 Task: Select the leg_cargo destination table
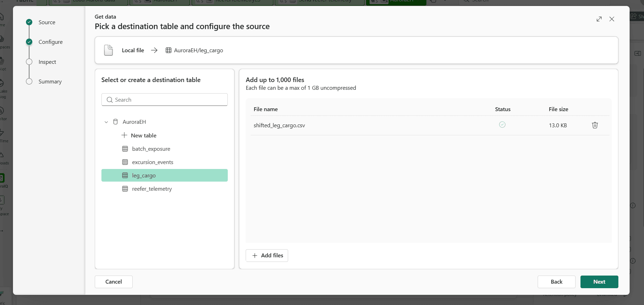[x=165, y=175]
